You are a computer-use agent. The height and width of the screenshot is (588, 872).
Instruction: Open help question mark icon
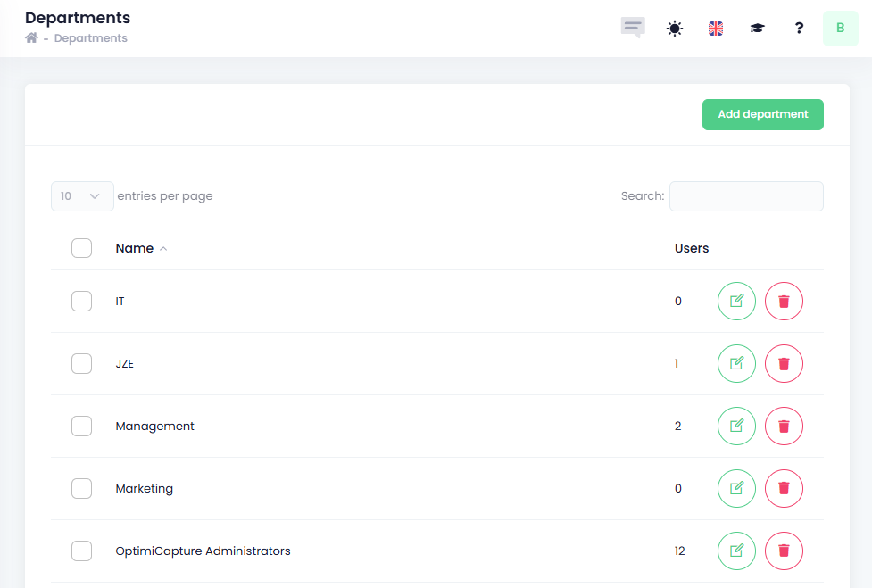799,29
